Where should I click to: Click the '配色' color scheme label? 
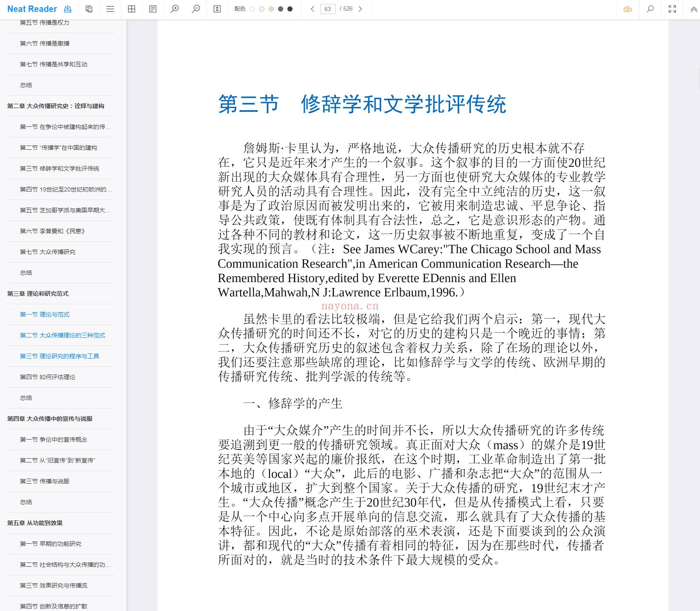tap(240, 9)
